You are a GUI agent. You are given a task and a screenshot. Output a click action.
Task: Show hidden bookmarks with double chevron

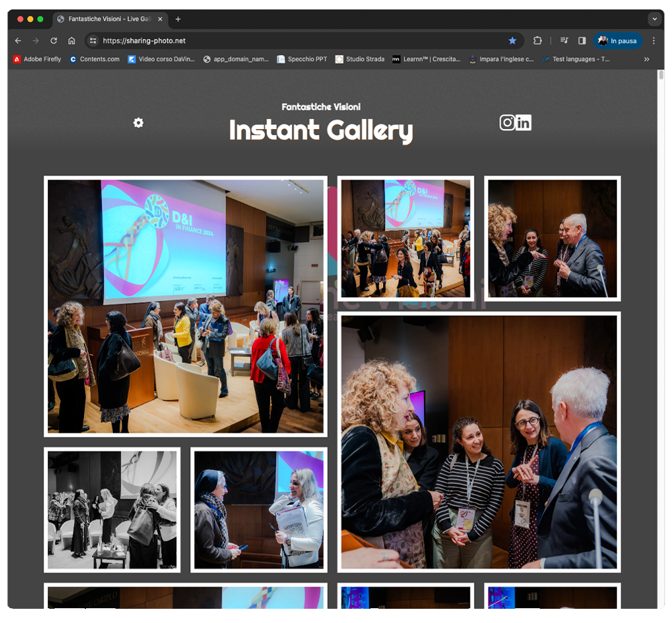coord(646,59)
